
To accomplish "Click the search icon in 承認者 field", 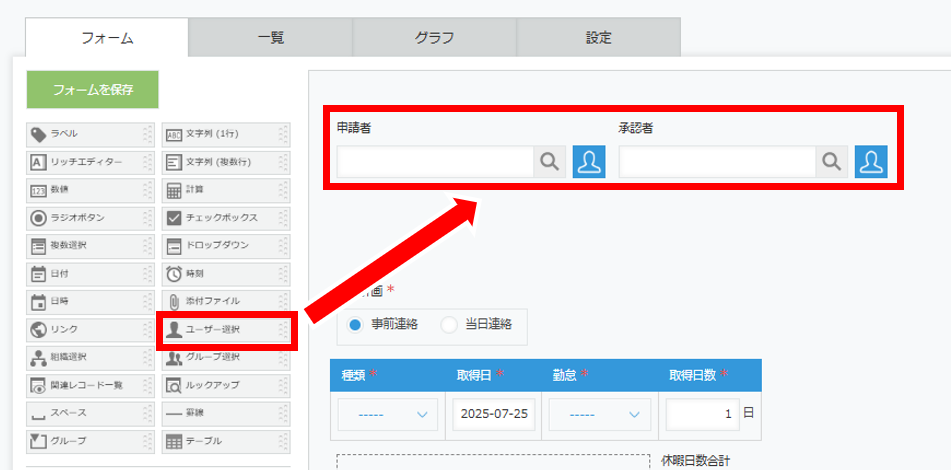I will (832, 162).
